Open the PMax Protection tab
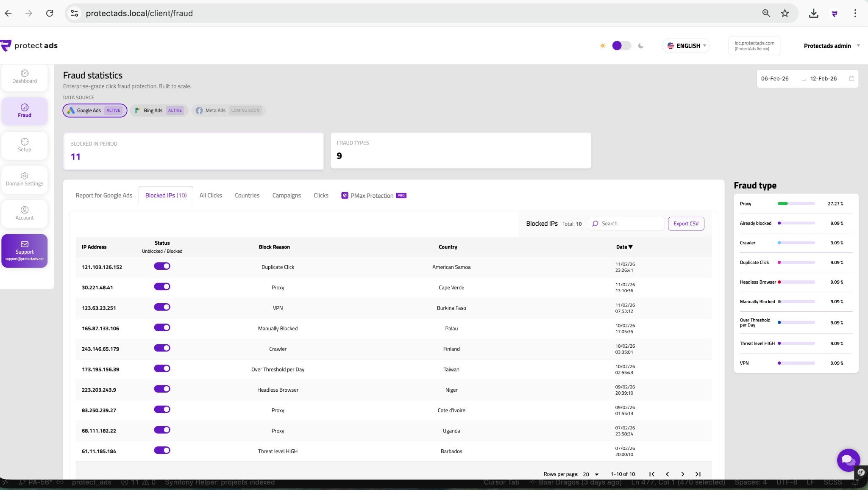Image resolution: width=868 pixels, height=490 pixels. (x=373, y=195)
